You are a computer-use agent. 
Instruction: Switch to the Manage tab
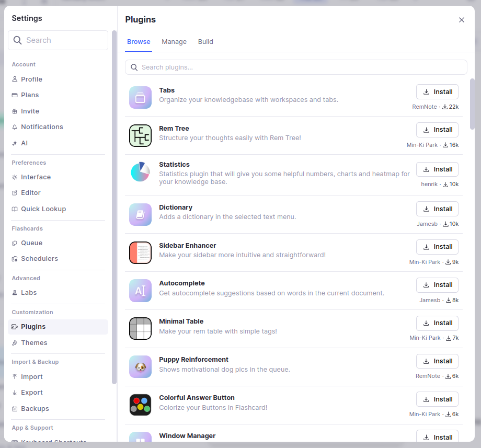click(174, 42)
